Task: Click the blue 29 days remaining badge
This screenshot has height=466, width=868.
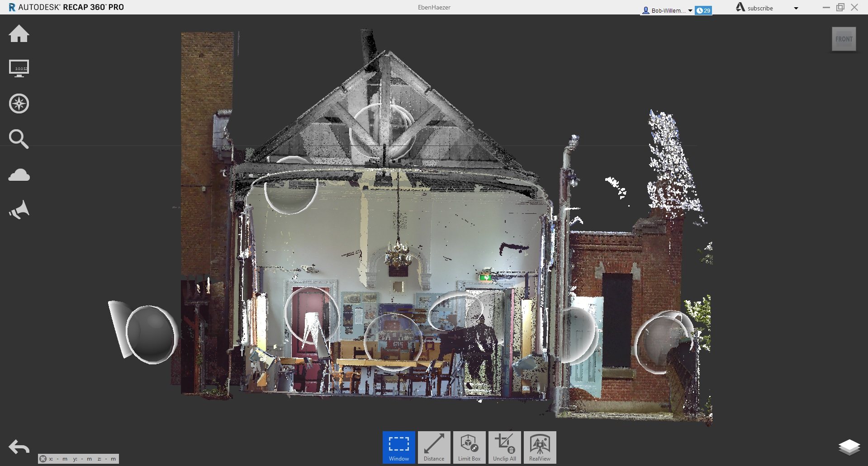Action: 703,10
